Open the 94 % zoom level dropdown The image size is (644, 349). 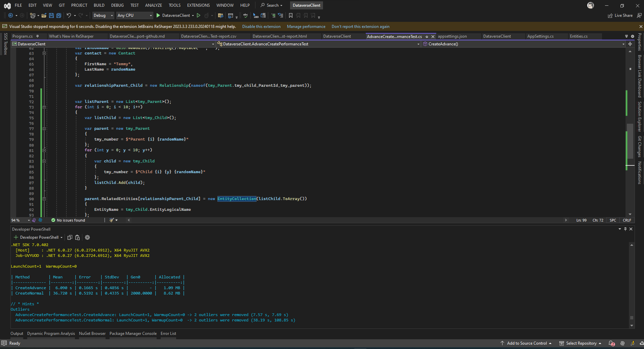pyautogui.click(x=21, y=220)
